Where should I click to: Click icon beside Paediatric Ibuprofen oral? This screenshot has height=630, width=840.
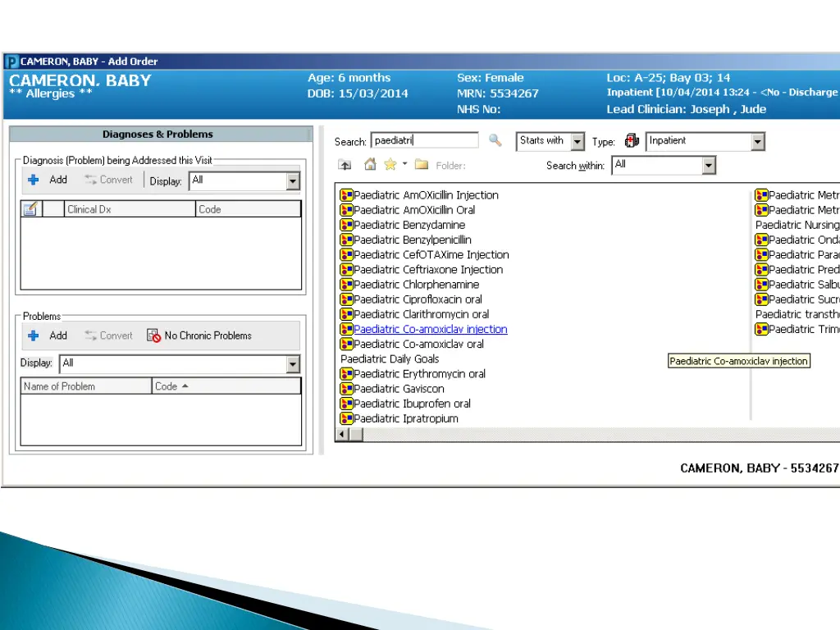[347, 404]
